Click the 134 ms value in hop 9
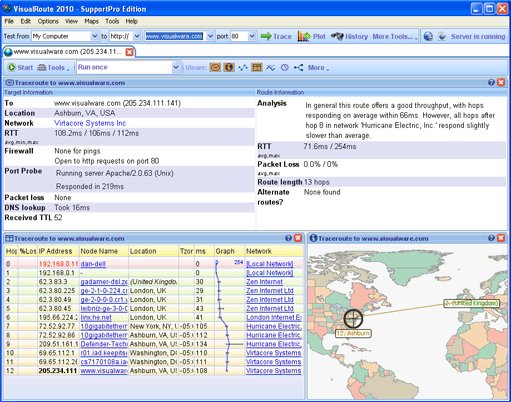The height and width of the screenshot is (402, 511). (201, 344)
